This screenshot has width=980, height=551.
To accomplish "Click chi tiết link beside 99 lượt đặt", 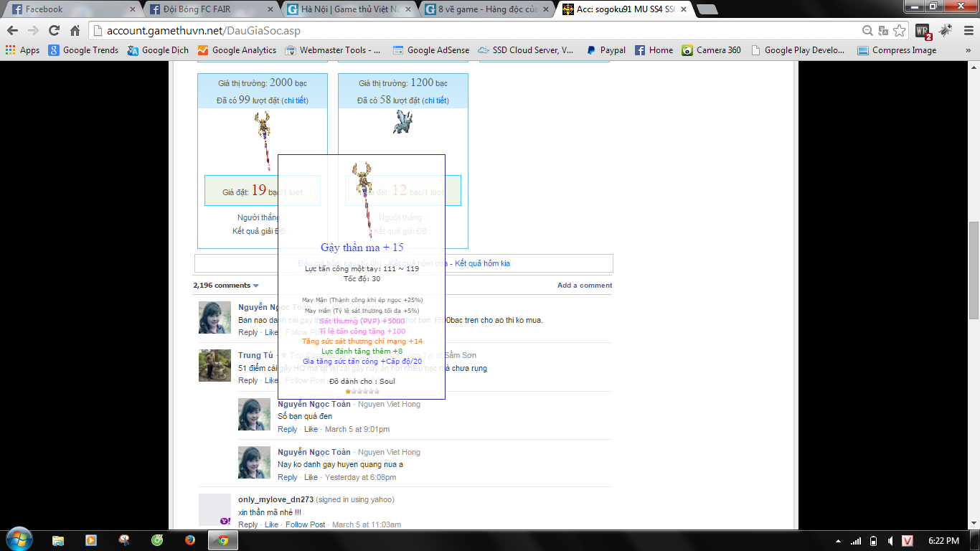I will [295, 100].
